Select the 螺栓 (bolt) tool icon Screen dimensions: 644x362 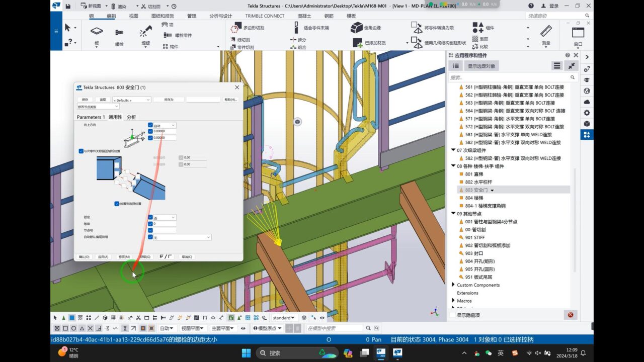coord(119,32)
